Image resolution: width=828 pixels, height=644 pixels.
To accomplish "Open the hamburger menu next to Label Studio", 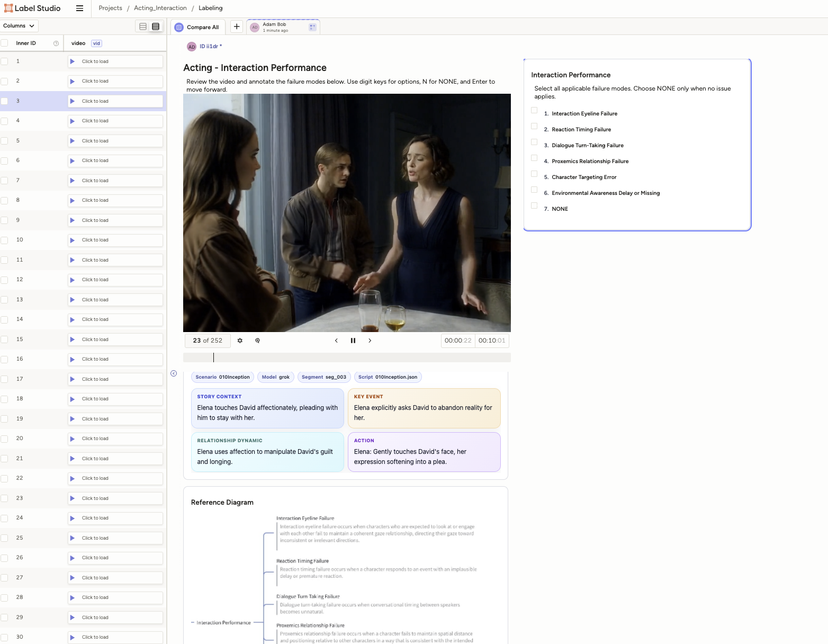I will 79,8.
